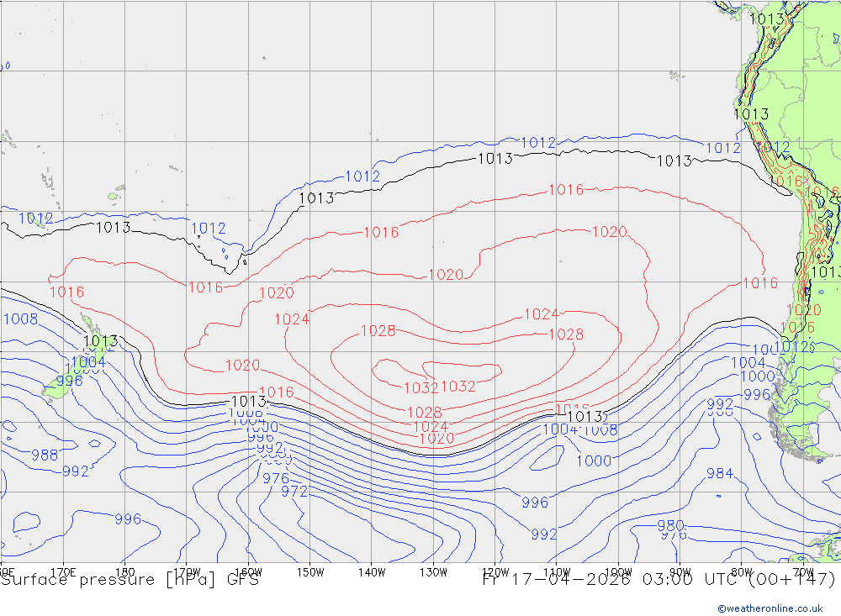Viewport: 841px width, 616px height.
Task: Click the 984 isobar label
Action: (720, 473)
